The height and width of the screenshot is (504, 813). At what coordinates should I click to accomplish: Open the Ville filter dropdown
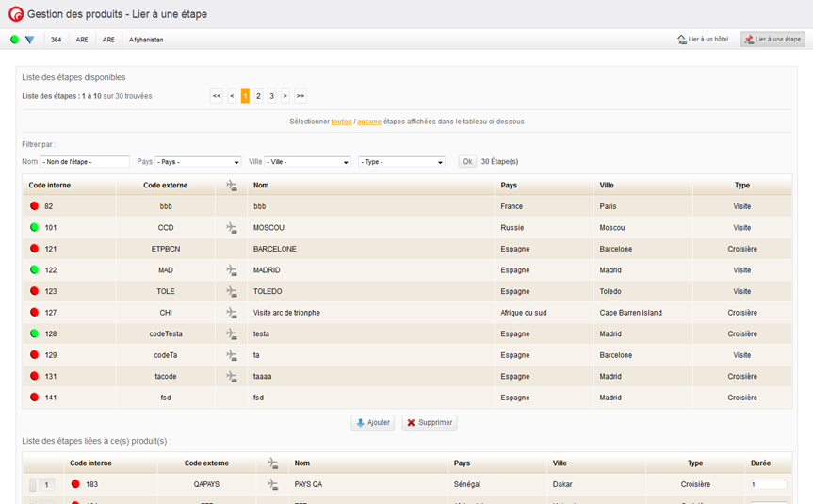pos(307,162)
